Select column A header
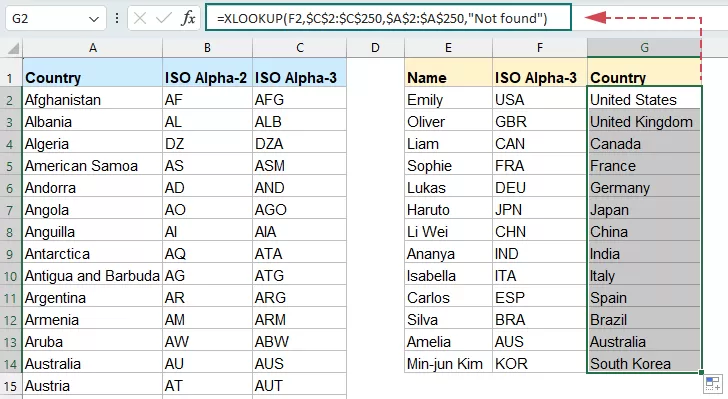728x399 pixels. click(x=93, y=48)
